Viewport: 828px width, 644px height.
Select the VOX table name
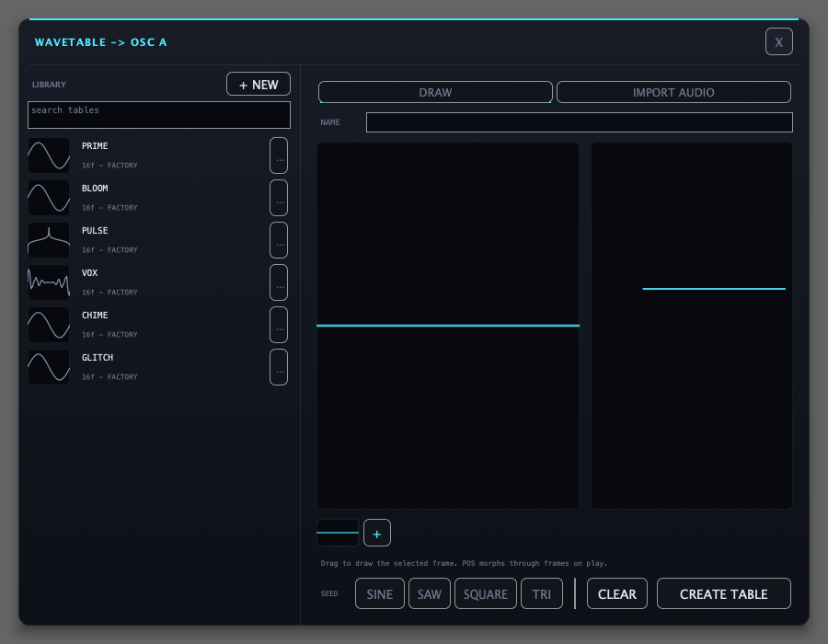pyautogui.click(x=90, y=273)
